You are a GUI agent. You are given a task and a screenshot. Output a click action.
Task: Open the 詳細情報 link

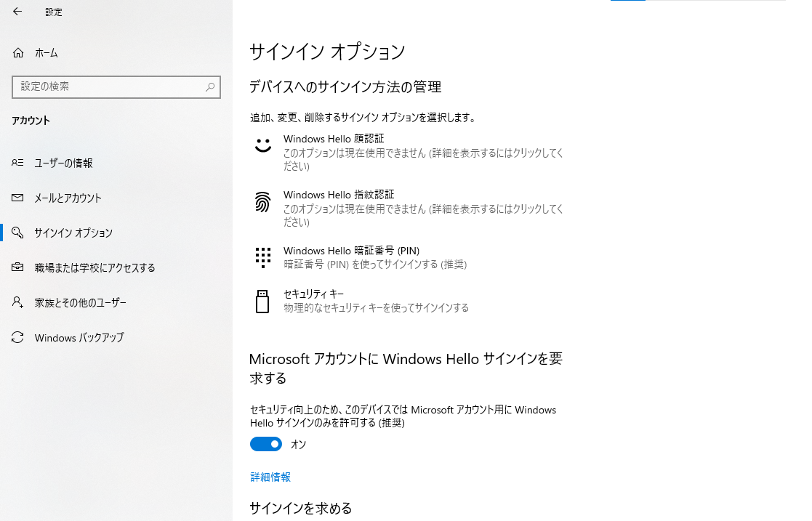pyautogui.click(x=270, y=477)
